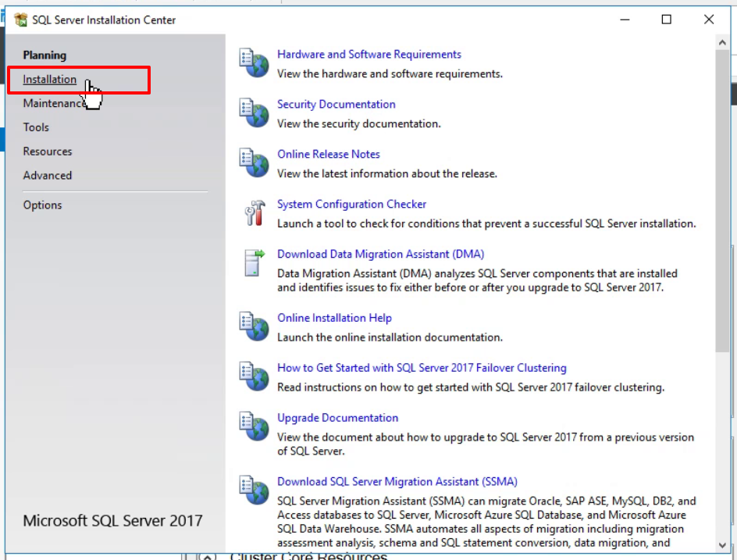Close the SQL Server Installation Center window
737x560 pixels.
[709, 20]
